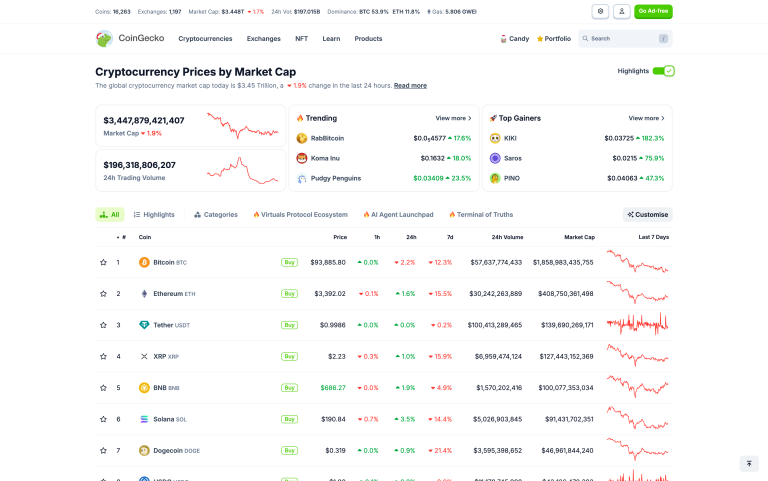Toggle the Highlights switch off
The height and width of the screenshot is (481, 768).
(664, 71)
